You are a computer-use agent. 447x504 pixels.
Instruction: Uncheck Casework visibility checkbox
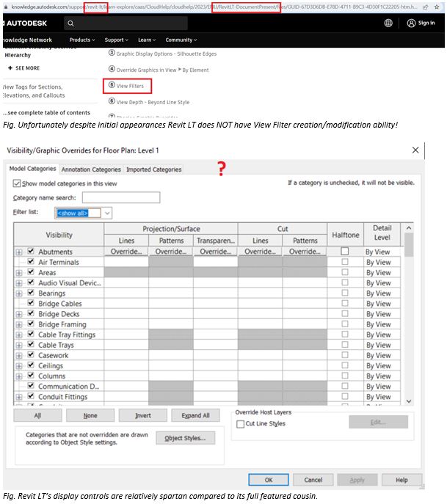click(x=31, y=354)
